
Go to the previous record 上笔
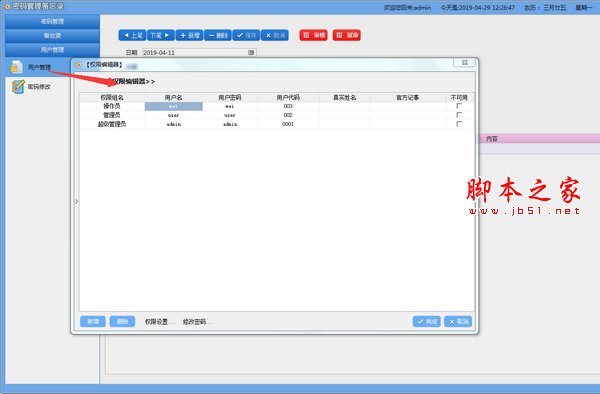(132, 35)
